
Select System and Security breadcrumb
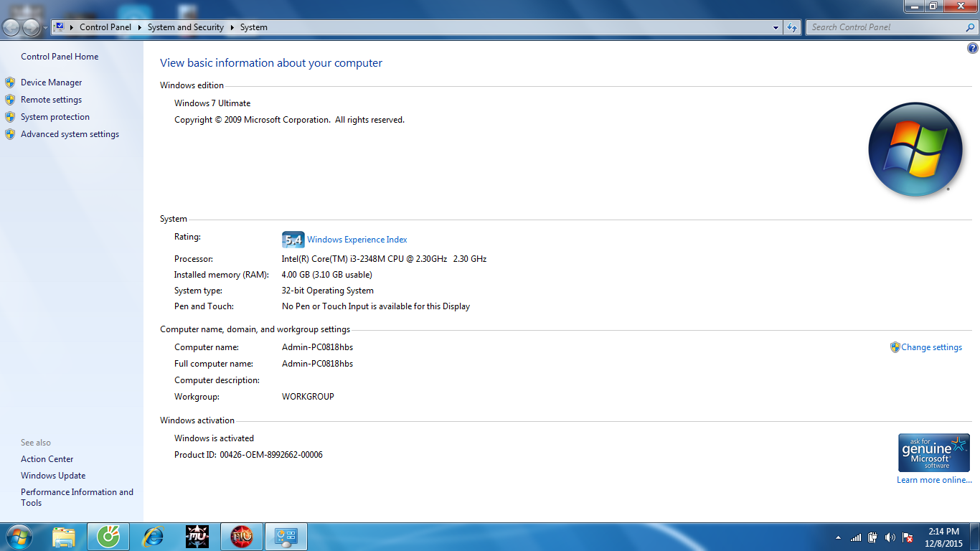[186, 27]
